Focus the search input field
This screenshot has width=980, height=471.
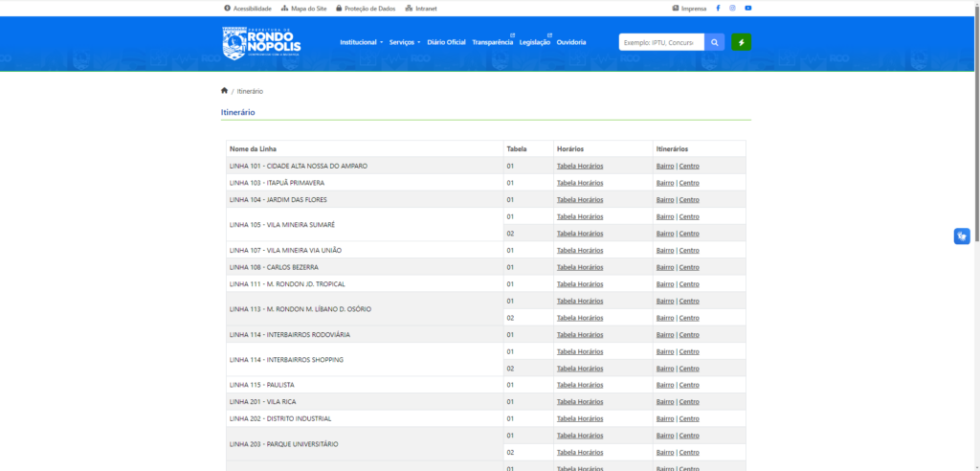[x=660, y=42]
